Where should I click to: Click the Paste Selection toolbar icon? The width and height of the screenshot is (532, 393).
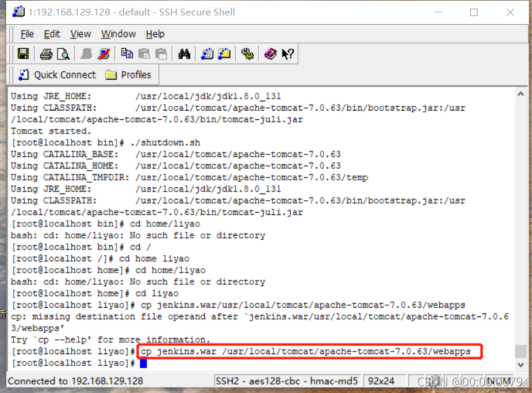pyautogui.click(x=161, y=54)
